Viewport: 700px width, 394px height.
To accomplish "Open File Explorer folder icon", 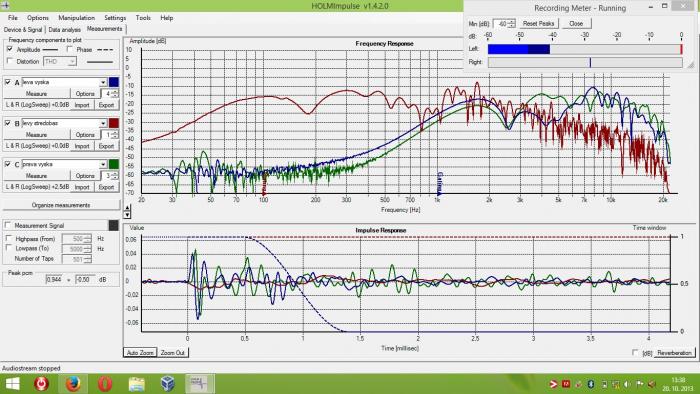I will pos(137,384).
